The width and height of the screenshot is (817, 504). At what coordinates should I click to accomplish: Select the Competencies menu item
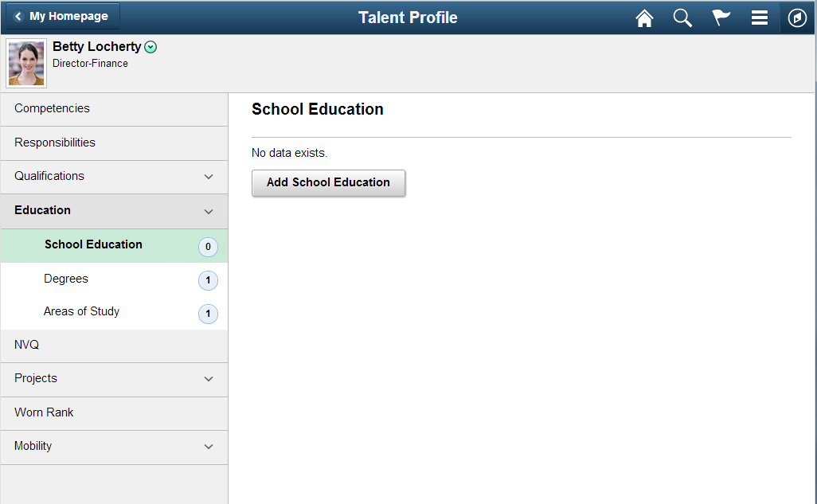click(x=114, y=109)
